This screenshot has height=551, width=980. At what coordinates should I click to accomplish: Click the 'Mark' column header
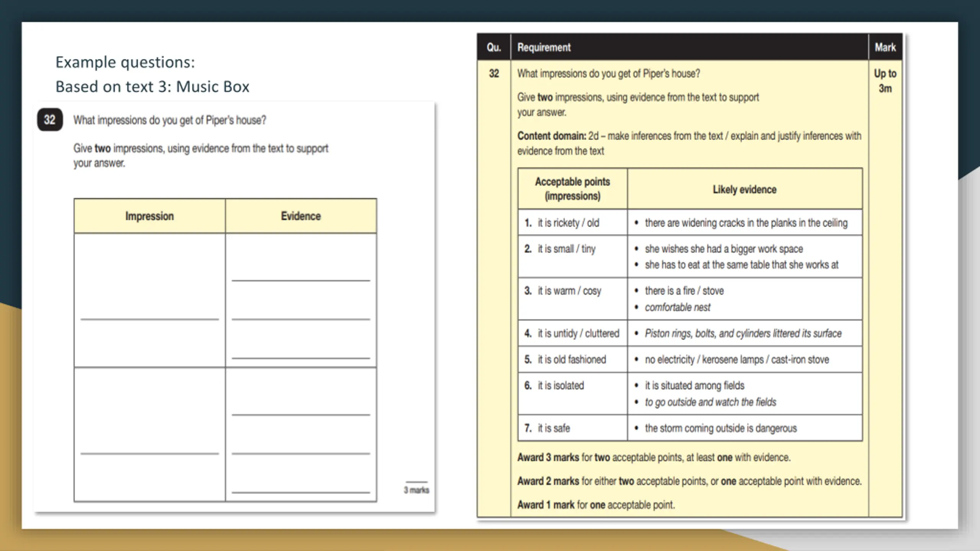[x=885, y=47]
